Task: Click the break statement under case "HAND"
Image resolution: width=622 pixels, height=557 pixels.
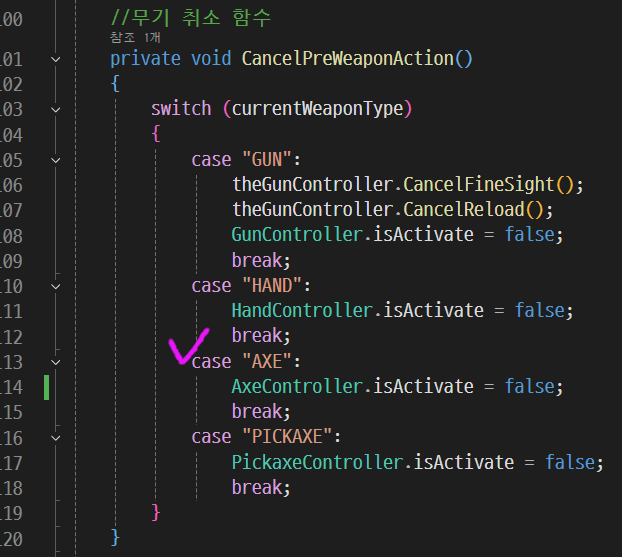Action: pyautogui.click(x=261, y=336)
